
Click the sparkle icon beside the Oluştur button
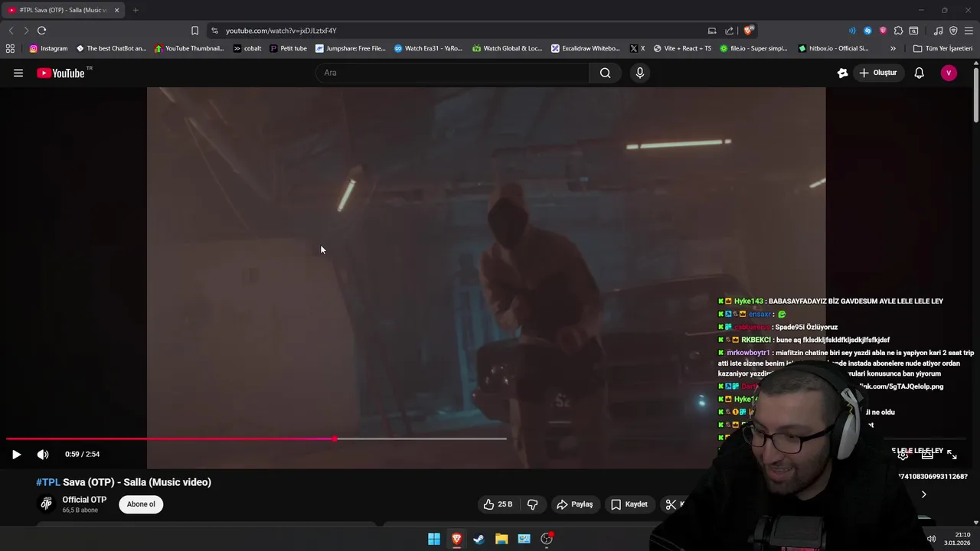[842, 73]
